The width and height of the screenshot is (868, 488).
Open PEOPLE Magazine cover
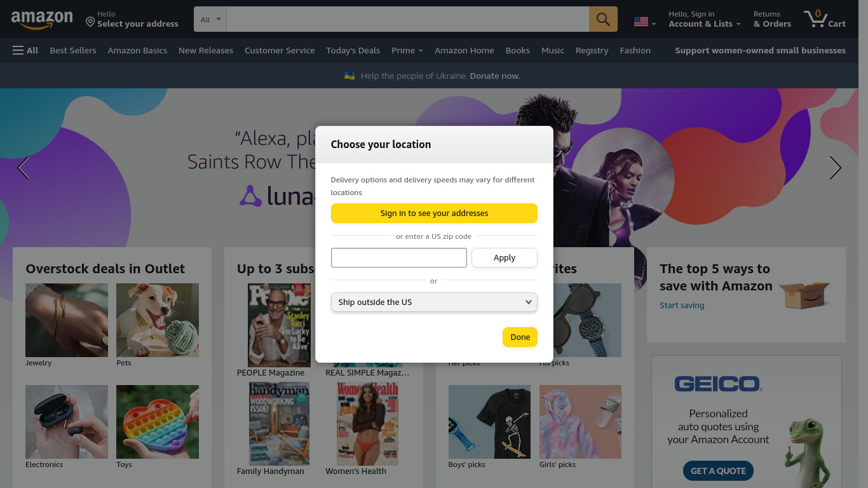[x=280, y=325]
